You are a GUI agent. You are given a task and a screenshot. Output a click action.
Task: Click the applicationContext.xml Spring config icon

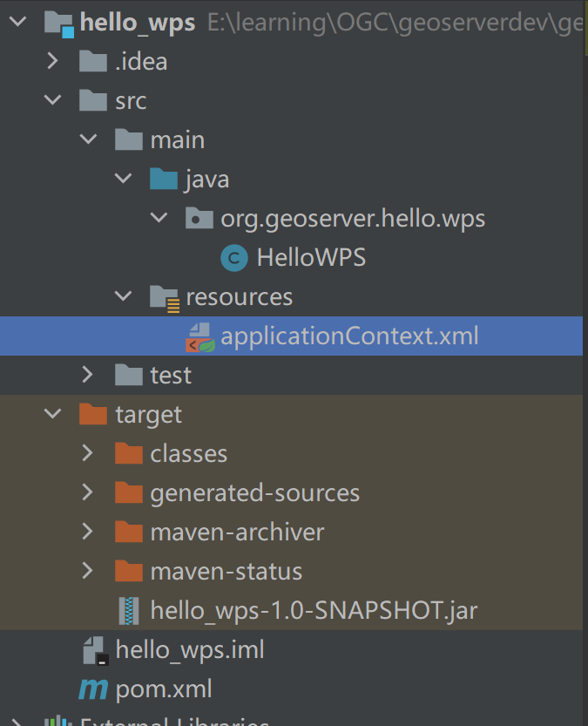(x=199, y=336)
